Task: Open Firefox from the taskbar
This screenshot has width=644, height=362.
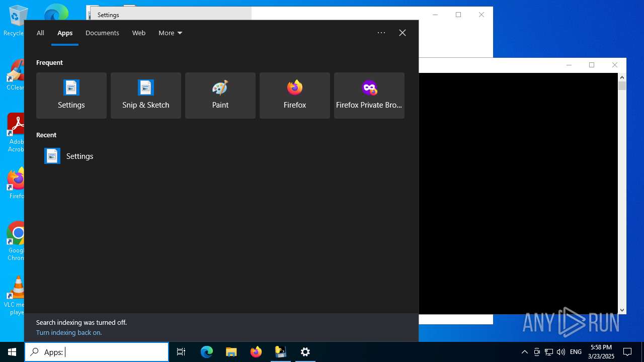Action: tap(256, 352)
